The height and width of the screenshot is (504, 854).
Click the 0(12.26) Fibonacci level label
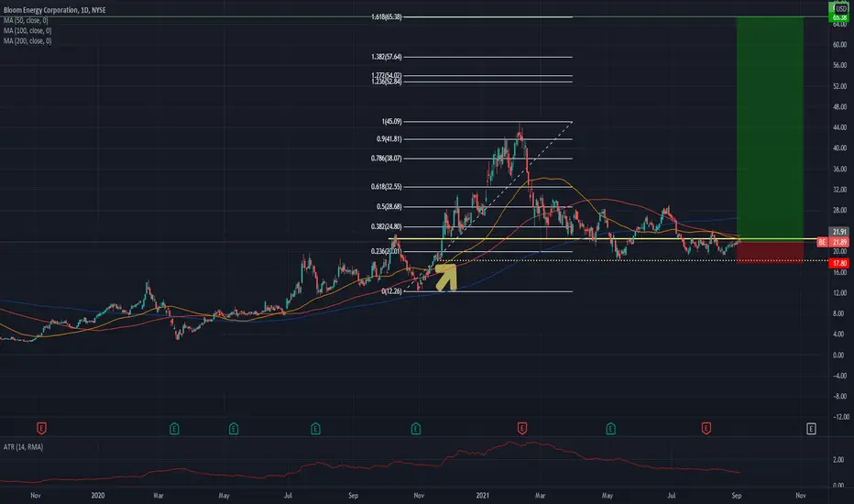click(x=391, y=291)
